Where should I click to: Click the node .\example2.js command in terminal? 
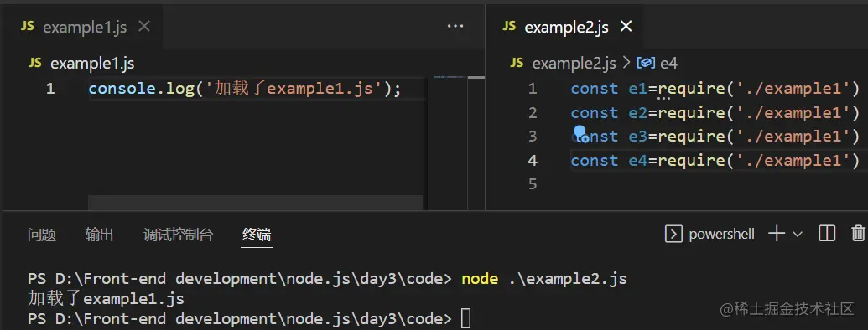544,279
